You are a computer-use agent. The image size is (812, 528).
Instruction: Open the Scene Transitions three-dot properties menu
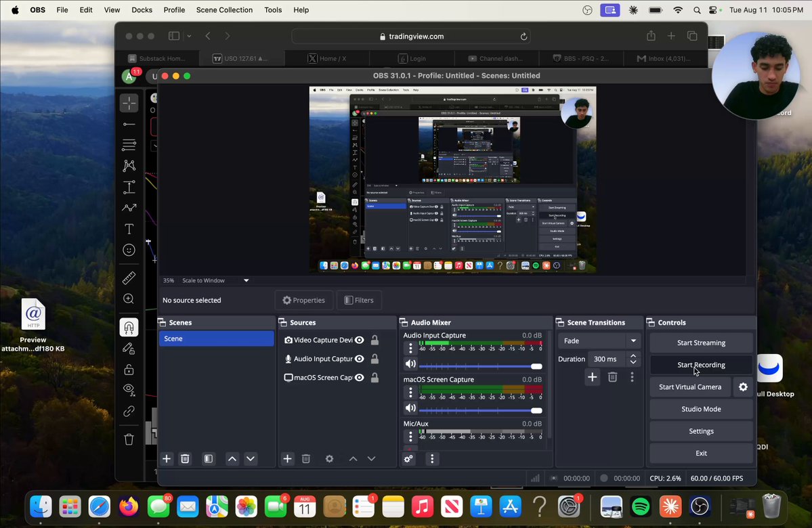633,377
